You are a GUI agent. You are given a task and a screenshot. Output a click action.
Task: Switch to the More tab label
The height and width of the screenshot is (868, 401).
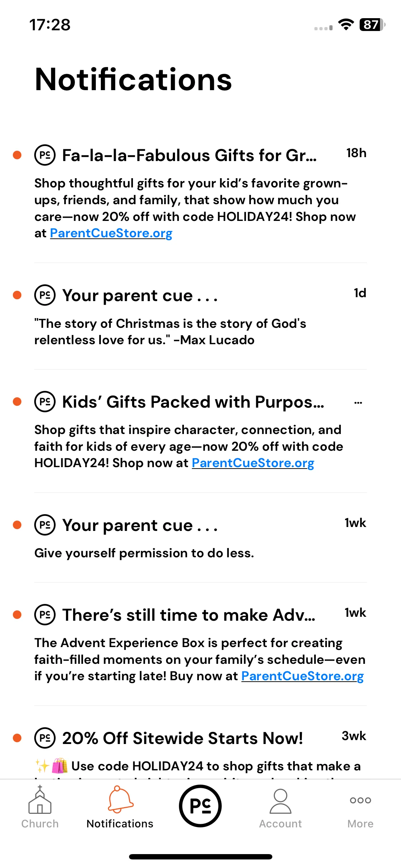click(360, 824)
